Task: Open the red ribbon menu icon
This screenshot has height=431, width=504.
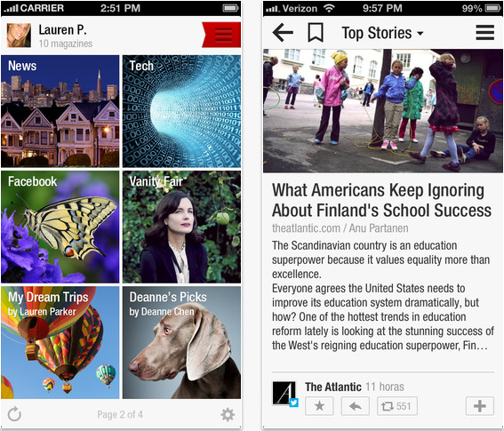Action: pos(221,35)
